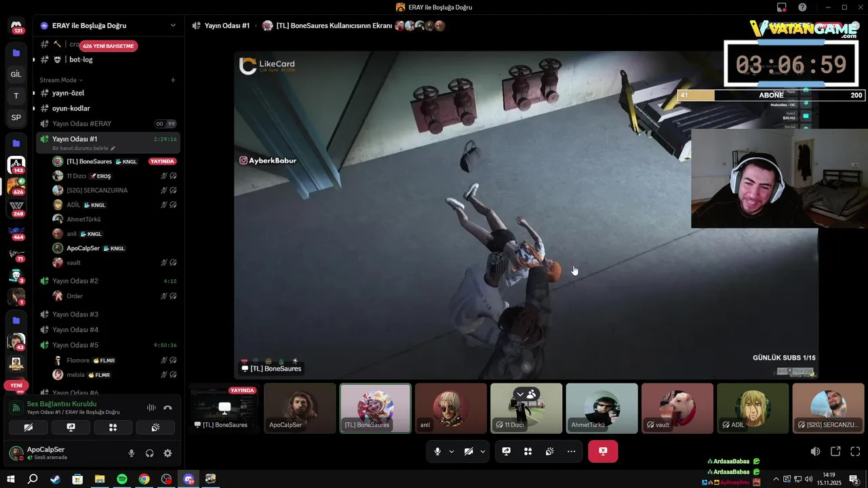Screen dimensions: 868x488
Task: Select user AhmetTürkü in voice list
Action: 114,219
